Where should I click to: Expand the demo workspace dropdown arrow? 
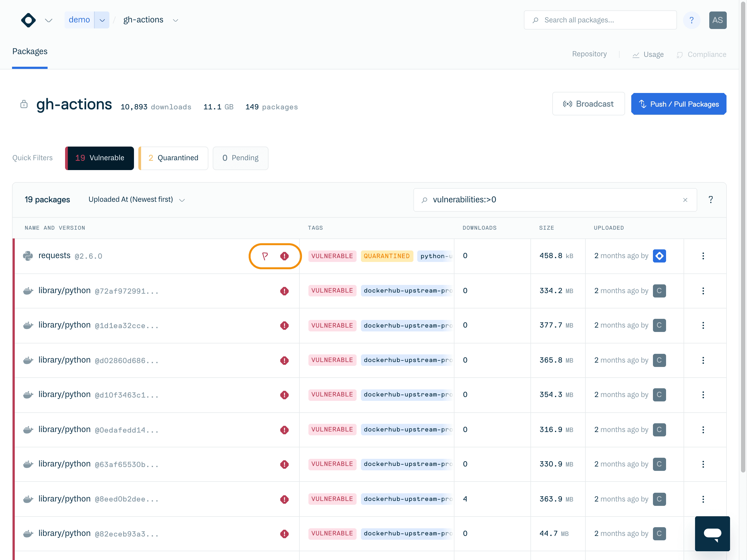102,20
